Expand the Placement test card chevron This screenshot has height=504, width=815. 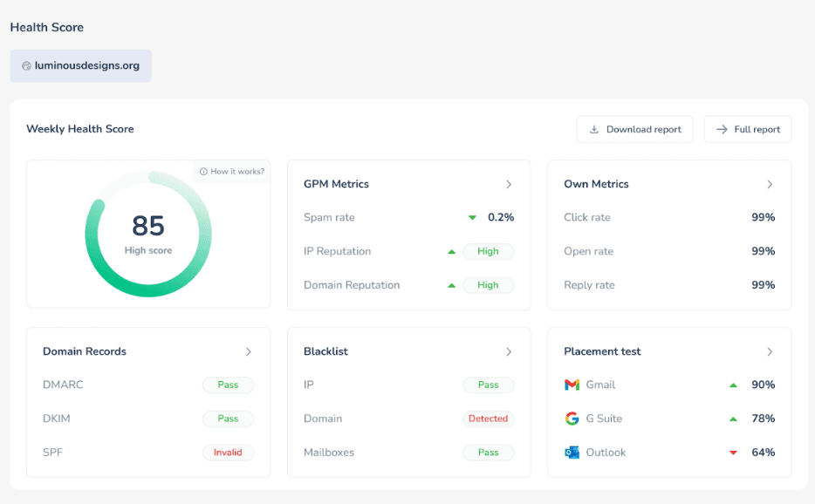point(770,351)
